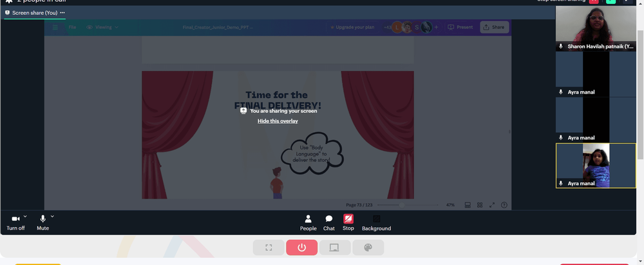The image size is (644, 265).
Task: Expand the Viewing mode dropdown
Action: [x=102, y=27]
